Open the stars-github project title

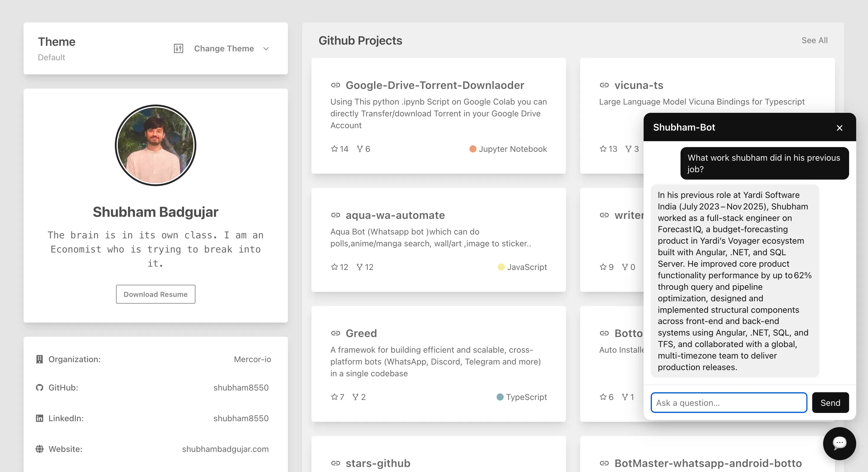378,463
